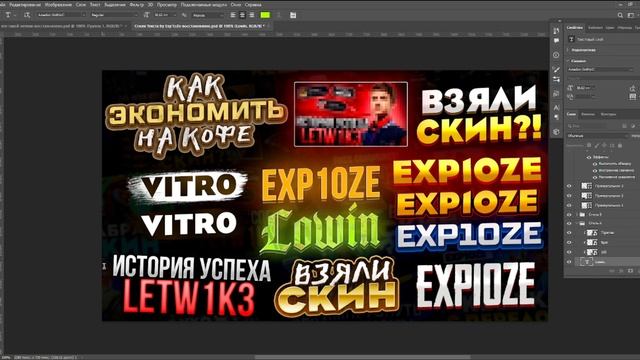Lock image pixels with the brush lock icon
The width and height of the screenshot is (640, 360).
[x=597, y=145]
